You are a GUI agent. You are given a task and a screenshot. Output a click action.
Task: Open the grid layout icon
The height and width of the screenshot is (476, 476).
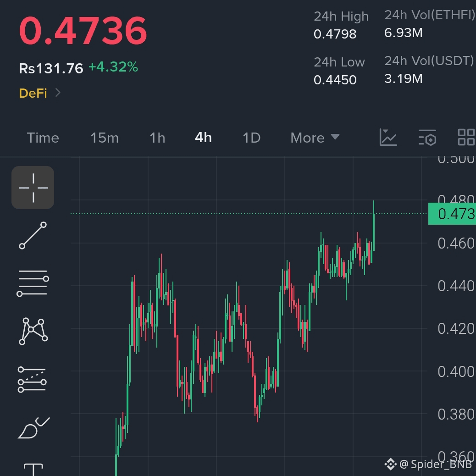click(466, 137)
